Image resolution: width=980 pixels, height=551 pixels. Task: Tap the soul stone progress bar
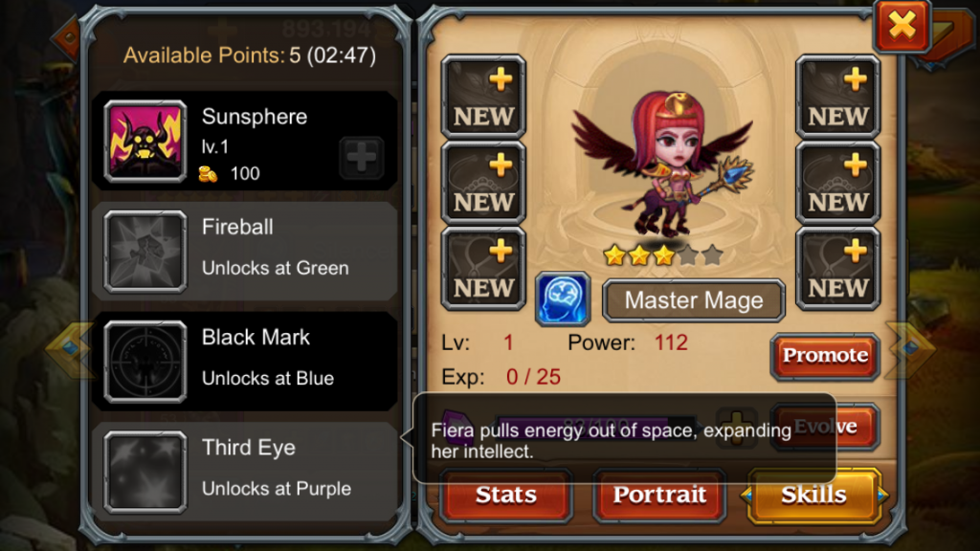[595, 428]
